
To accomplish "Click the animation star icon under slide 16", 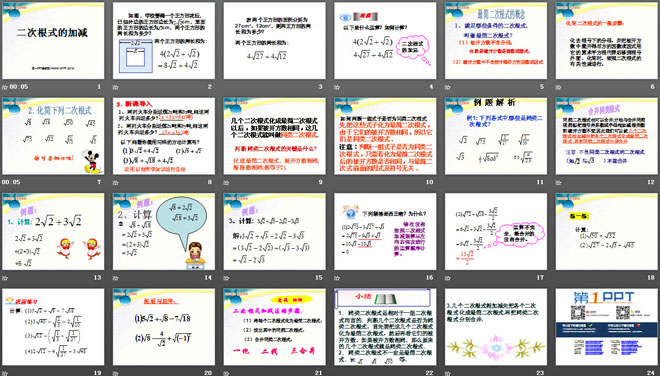I will point(337,278).
